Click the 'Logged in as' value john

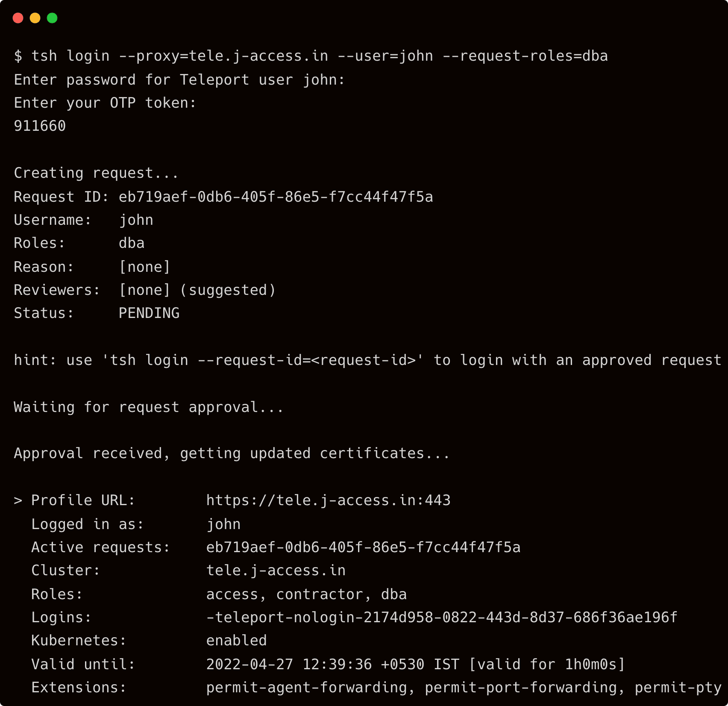click(x=223, y=524)
